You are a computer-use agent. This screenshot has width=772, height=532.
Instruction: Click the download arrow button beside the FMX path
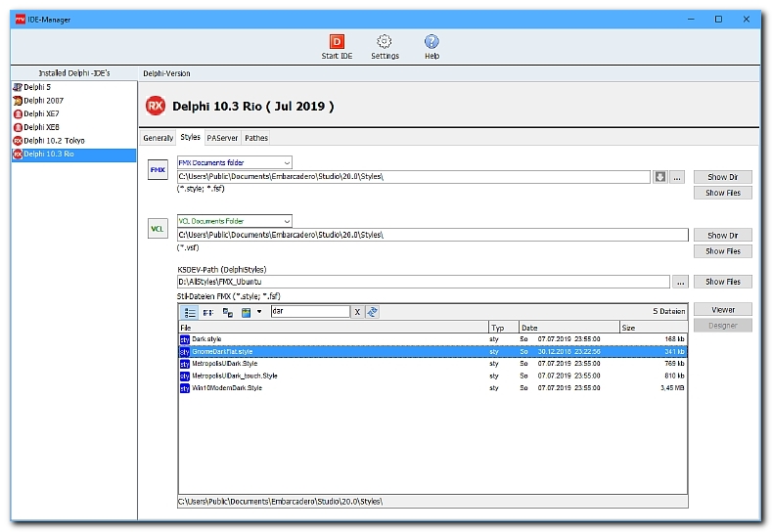(659, 177)
